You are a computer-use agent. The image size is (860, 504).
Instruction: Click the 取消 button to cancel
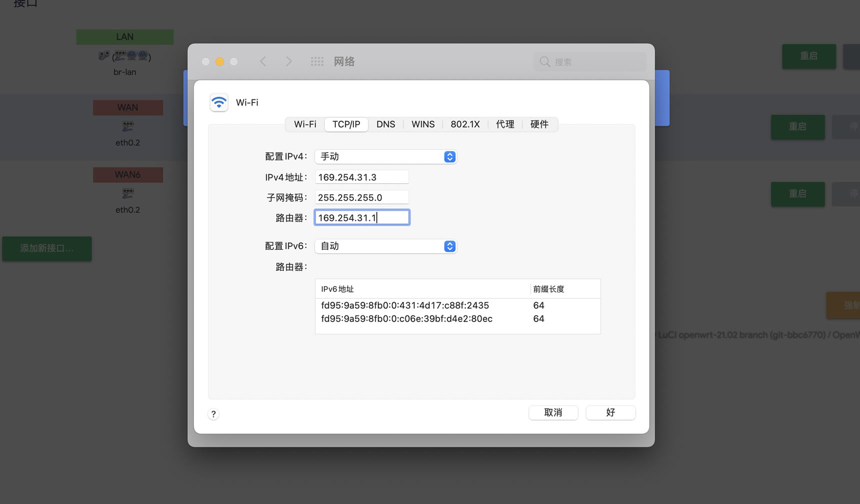click(x=553, y=413)
